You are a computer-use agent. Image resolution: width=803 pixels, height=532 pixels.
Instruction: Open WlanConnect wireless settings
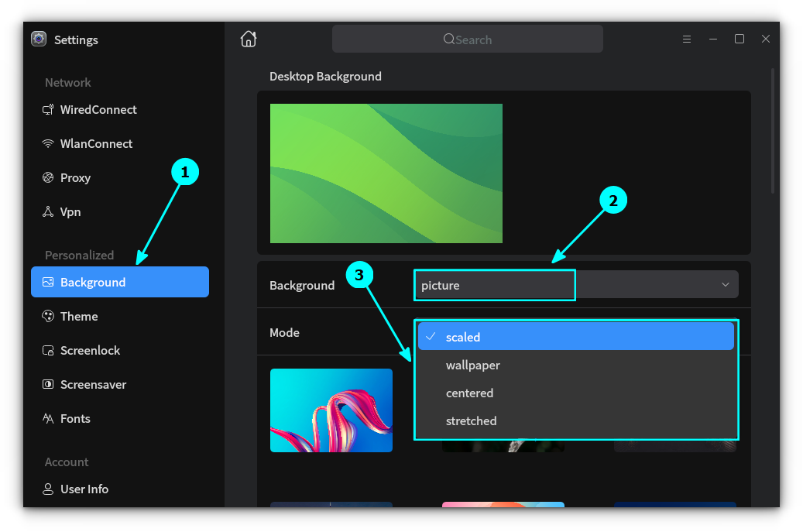tap(98, 143)
